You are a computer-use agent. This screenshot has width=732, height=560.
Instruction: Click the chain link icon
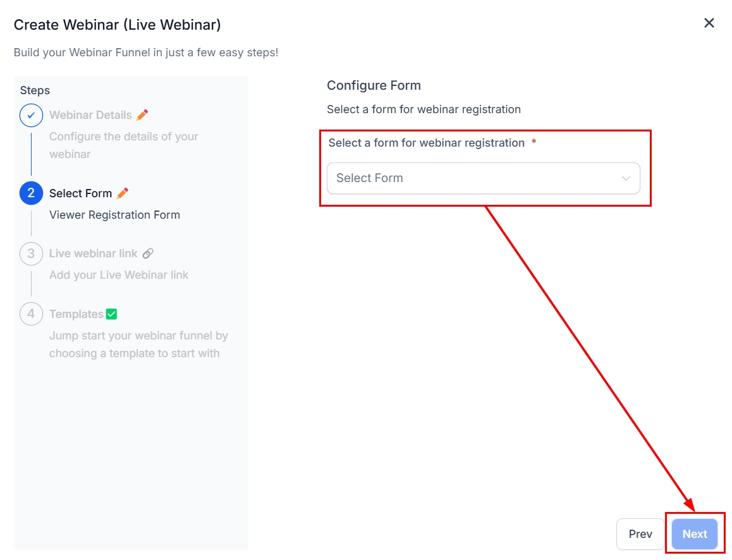148,253
